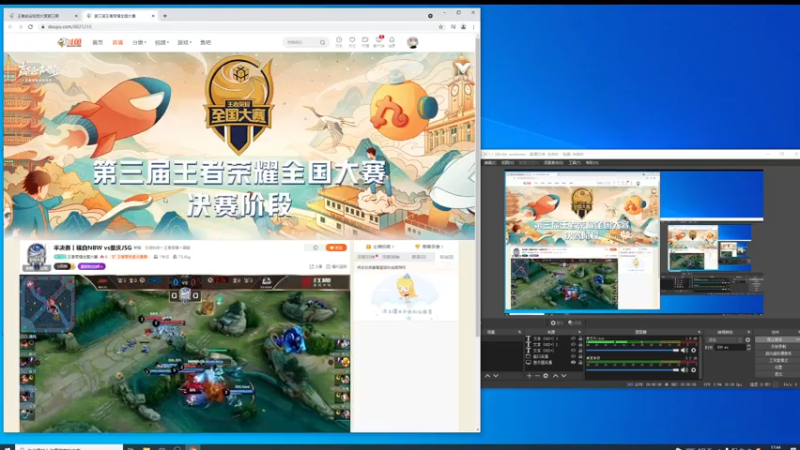Click first audio channel blue volume slider
Viewport: 800px width, 450px height.
click(633, 351)
